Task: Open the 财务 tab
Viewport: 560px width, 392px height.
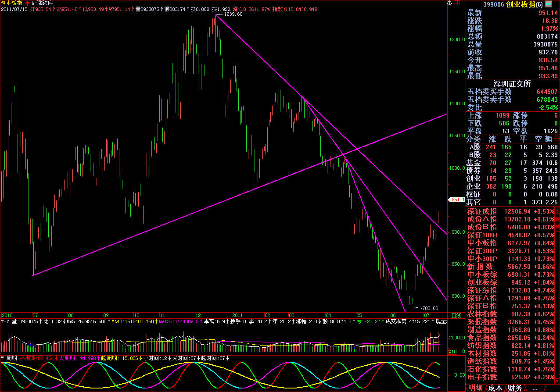Action: click(515, 388)
